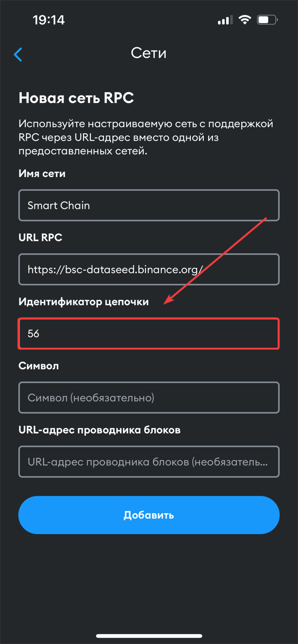298x644 pixels.
Task: Tap the URL RPC field label
Action: 40,238
